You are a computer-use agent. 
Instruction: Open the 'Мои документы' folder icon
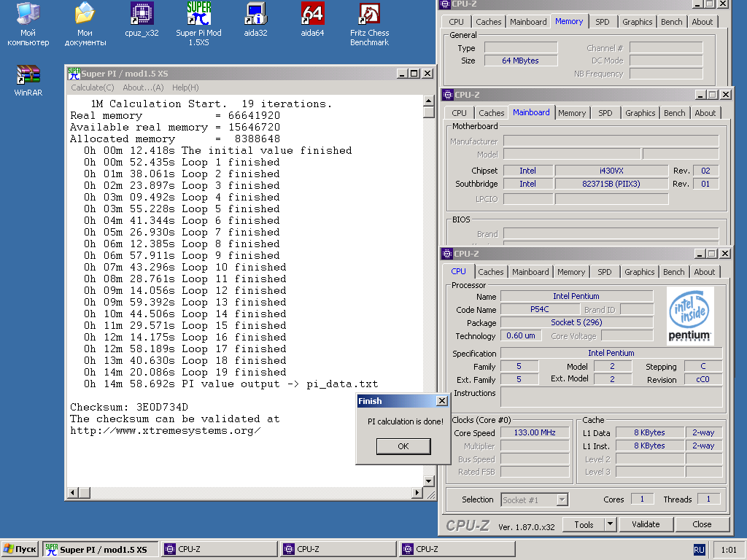(x=85, y=24)
